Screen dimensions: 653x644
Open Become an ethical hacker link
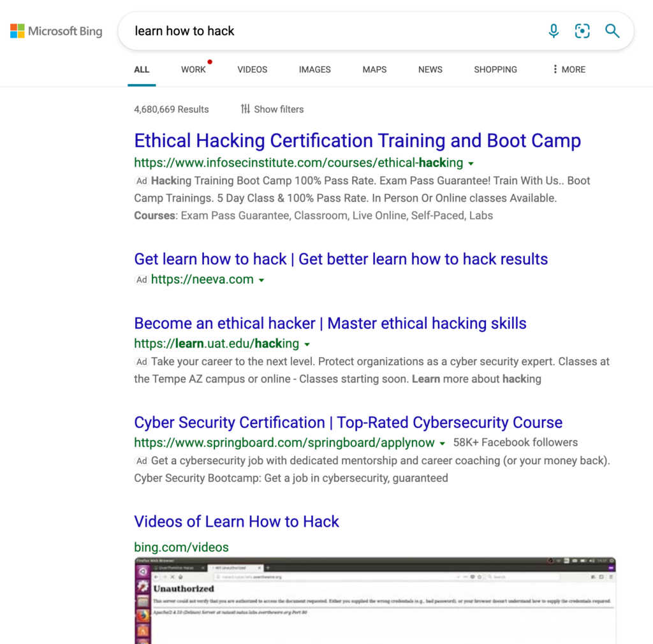330,323
